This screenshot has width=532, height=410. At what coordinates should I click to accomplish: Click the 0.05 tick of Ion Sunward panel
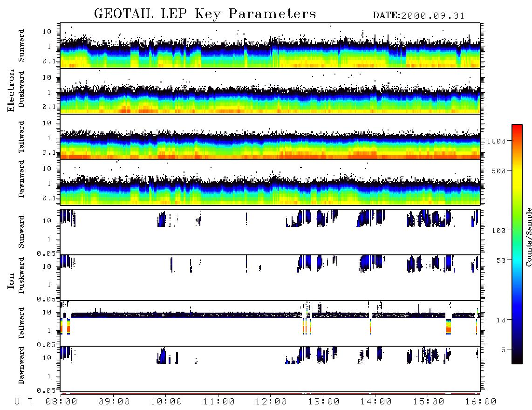[46, 253]
